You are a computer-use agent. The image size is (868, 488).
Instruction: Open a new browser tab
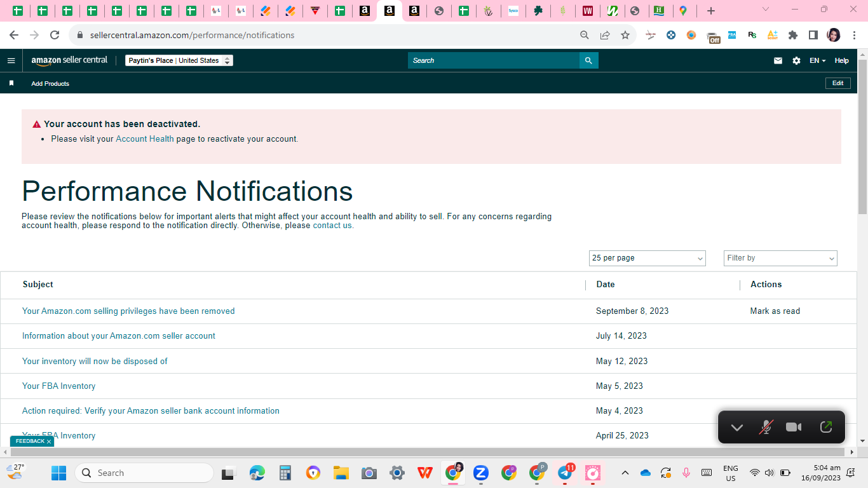click(x=711, y=11)
